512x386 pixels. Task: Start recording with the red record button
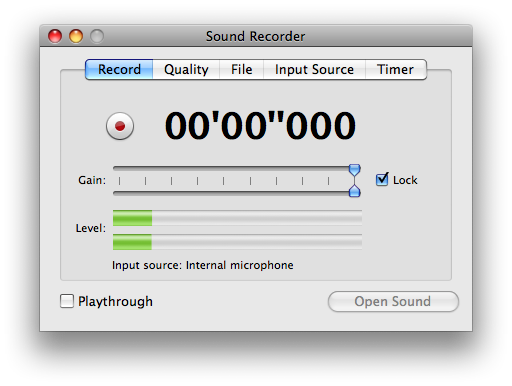pyautogui.click(x=120, y=126)
